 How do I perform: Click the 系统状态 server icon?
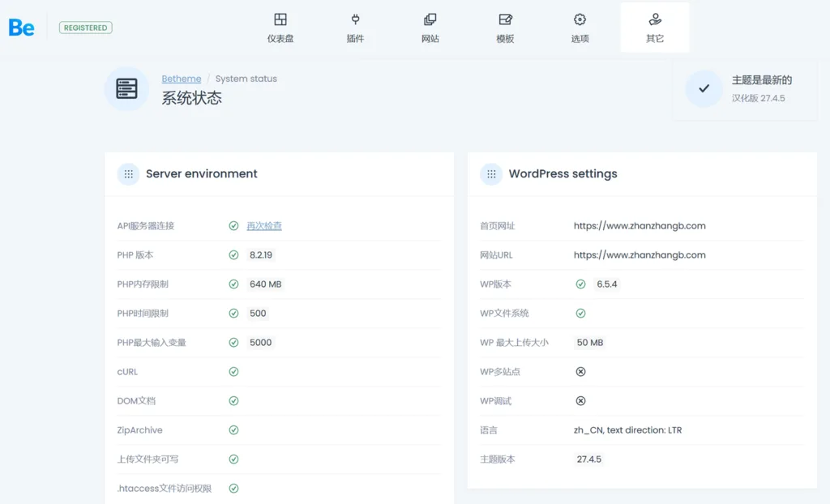tap(126, 89)
